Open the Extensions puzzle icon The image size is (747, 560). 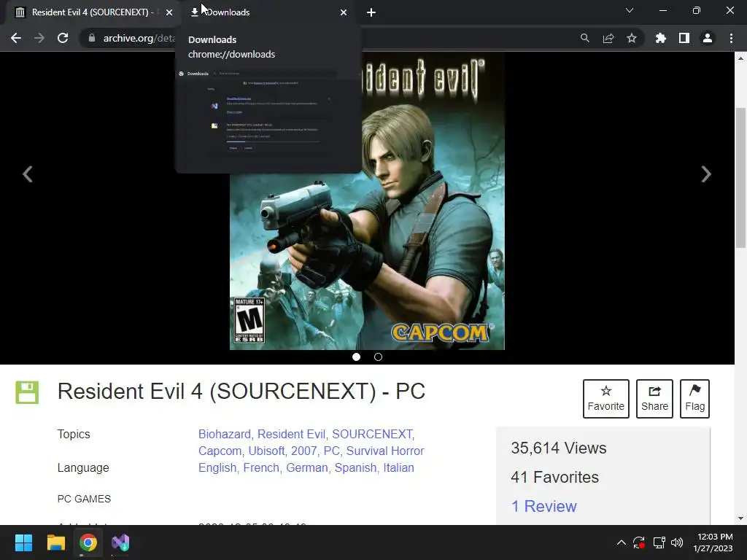click(660, 38)
